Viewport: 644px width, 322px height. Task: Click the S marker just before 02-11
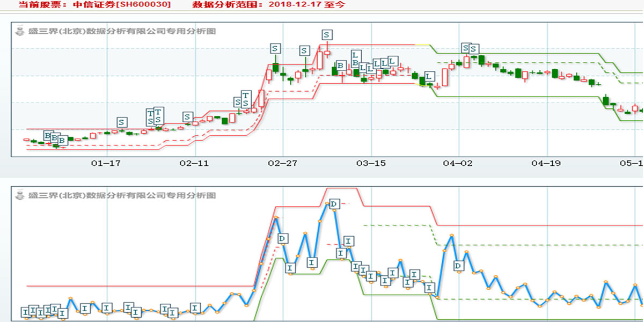tap(187, 117)
